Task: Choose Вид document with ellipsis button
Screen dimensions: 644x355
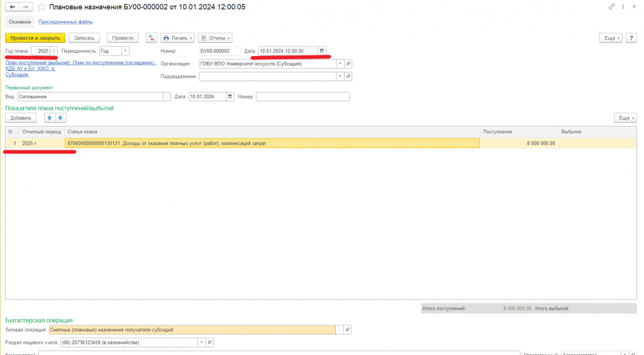Action: coord(167,96)
